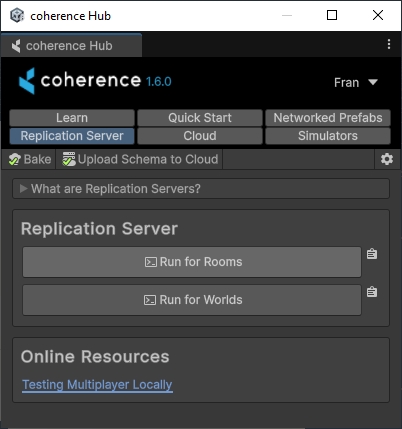Open the Testing Multiplayer Locally link

(97, 385)
